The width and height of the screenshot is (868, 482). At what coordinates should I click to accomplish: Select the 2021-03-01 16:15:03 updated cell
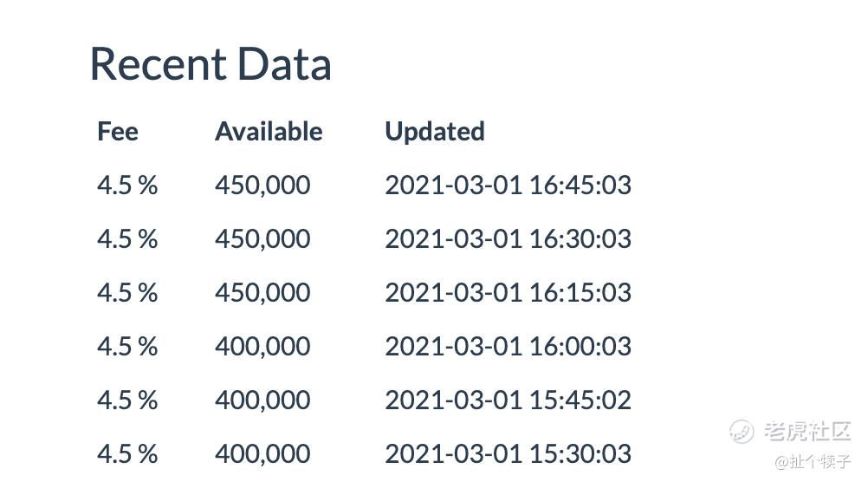508,293
